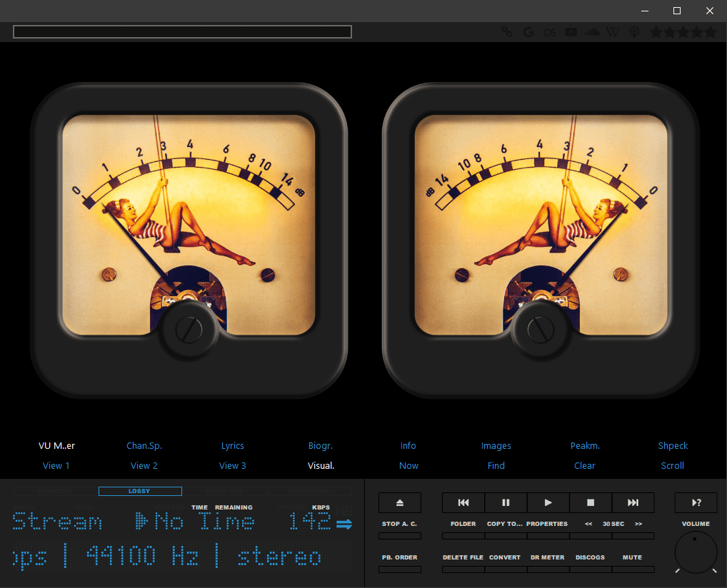Open the Last.fm icon
Viewport: 727px width, 588px height.
549,32
